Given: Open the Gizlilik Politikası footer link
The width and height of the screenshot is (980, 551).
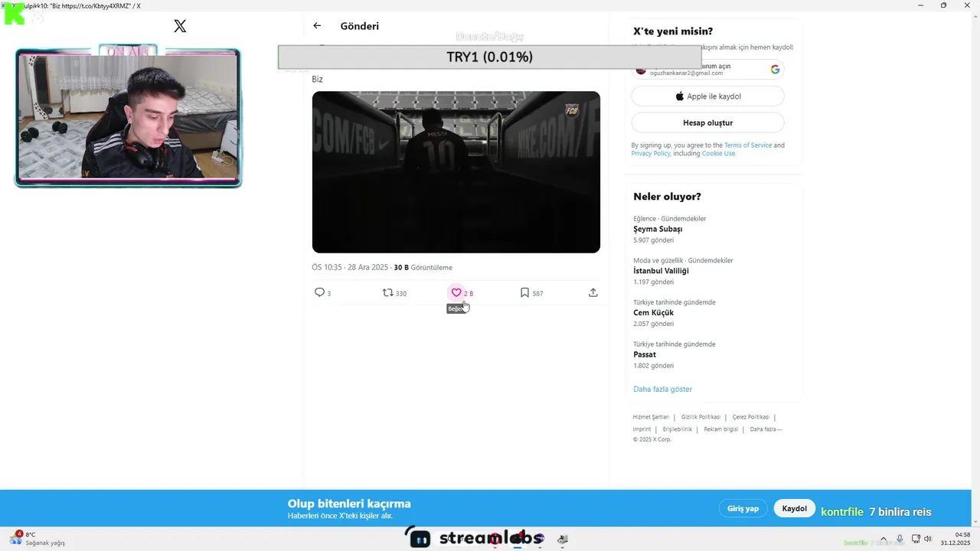Looking at the screenshot, I should click(x=701, y=417).
